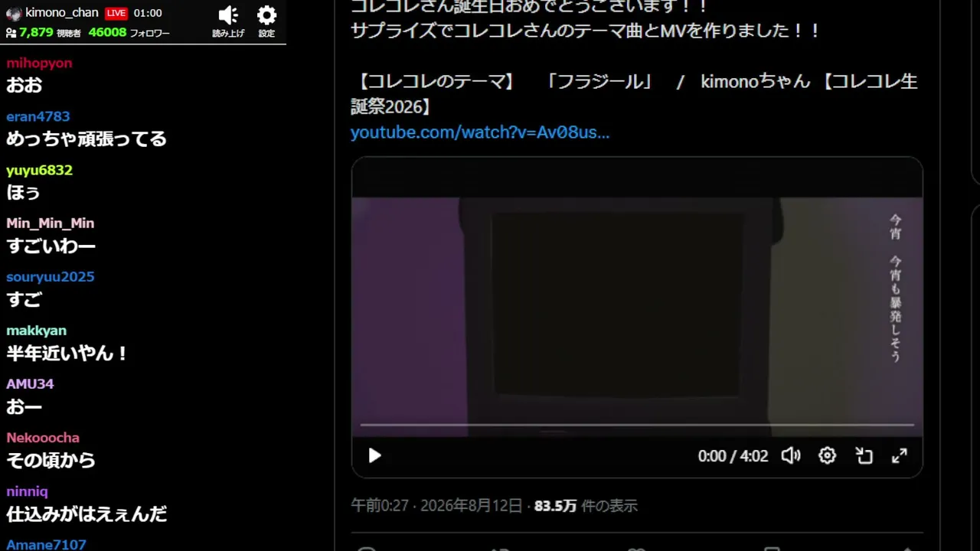Select chat username Nekooocha
The image size is (980, 551).
(x=43, y=438)
